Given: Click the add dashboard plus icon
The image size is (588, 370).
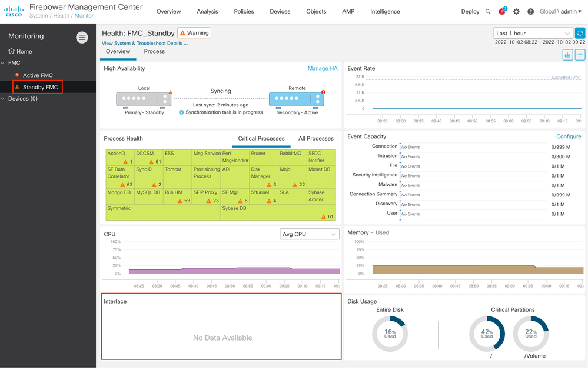Looking at the screenshot, I should pyautogui.click(x=580, y=55).
